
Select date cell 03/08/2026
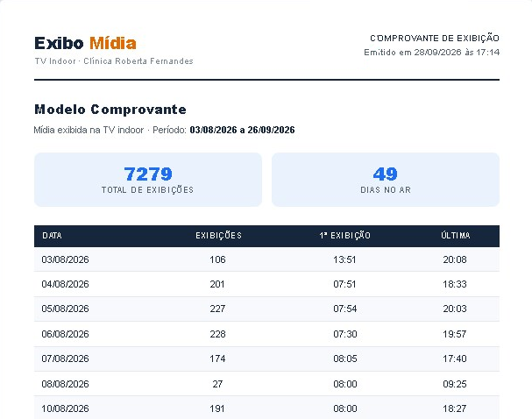point(65,259)
